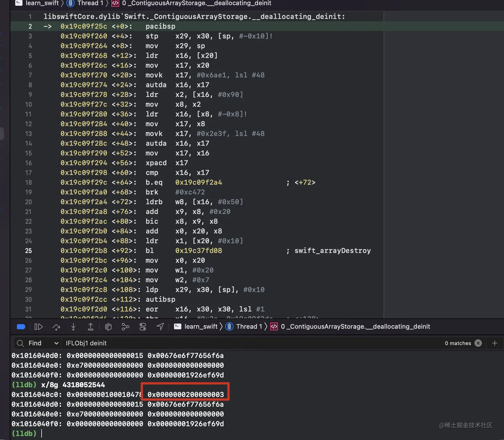Click the 'x/8g 4318052544' command text
Image resolution: width=504 pixels, height=440 pixels.
tap(73, 385)
